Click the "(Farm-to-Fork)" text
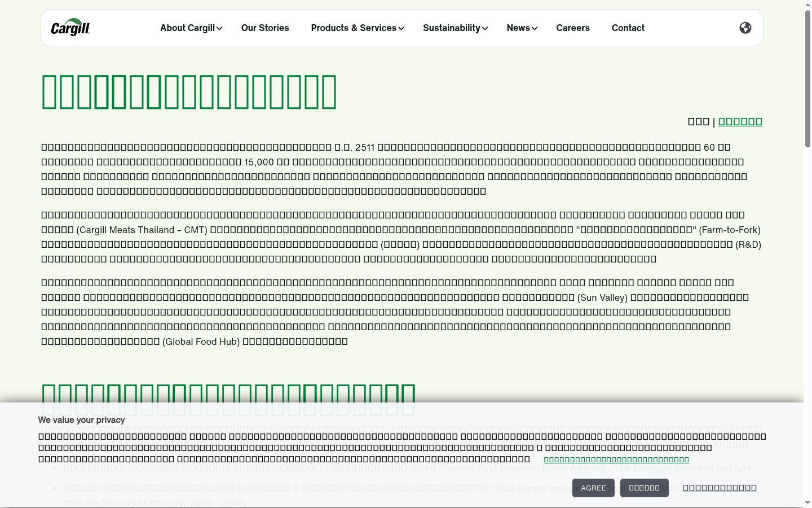Screen dimensions: 812x508 730,230
